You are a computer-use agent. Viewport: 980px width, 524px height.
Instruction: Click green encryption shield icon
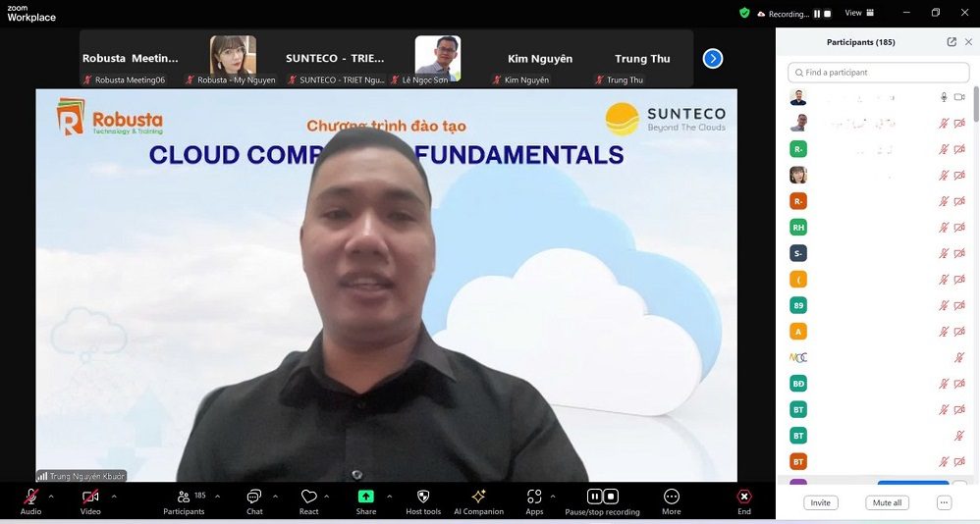click(744, 13)
